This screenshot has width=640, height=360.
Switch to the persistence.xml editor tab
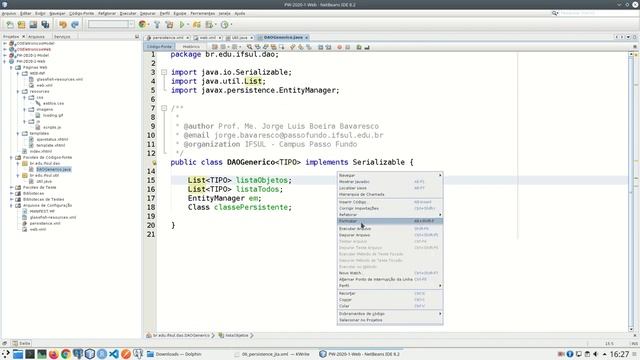[168, 38]
